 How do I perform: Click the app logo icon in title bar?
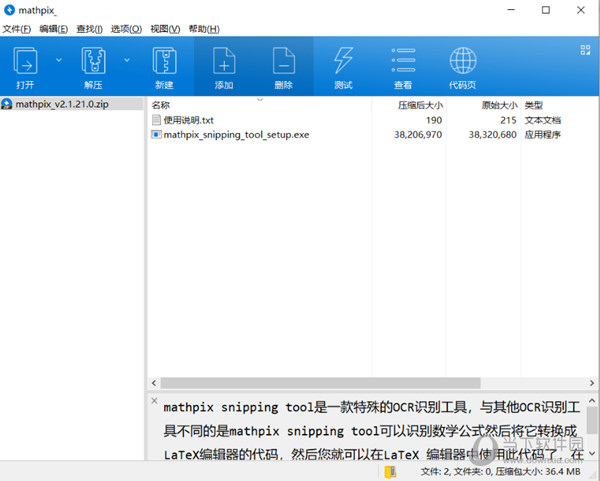pos(9,10)
